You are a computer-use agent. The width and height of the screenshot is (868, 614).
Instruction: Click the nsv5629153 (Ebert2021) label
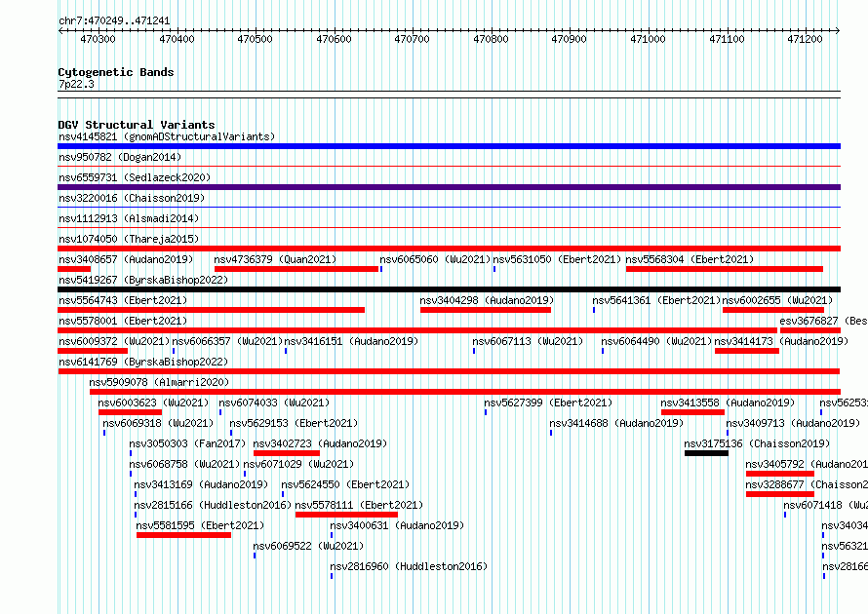pos(294,423)
